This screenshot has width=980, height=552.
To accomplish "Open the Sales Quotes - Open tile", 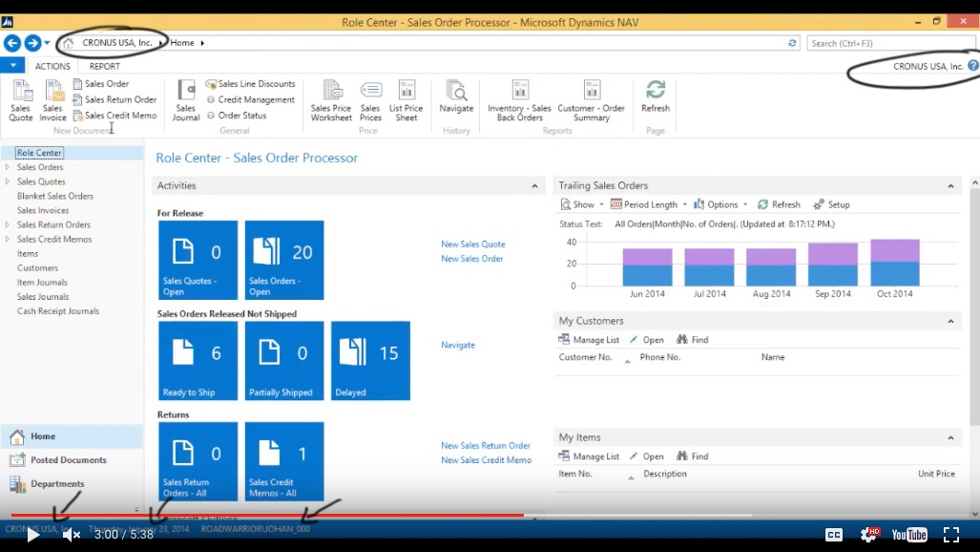I will coord(198,260).
